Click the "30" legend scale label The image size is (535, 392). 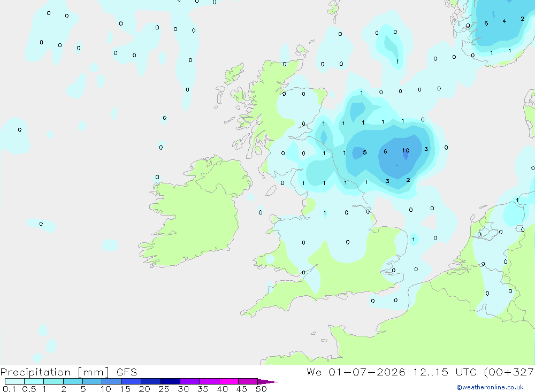tap(183, 389)
